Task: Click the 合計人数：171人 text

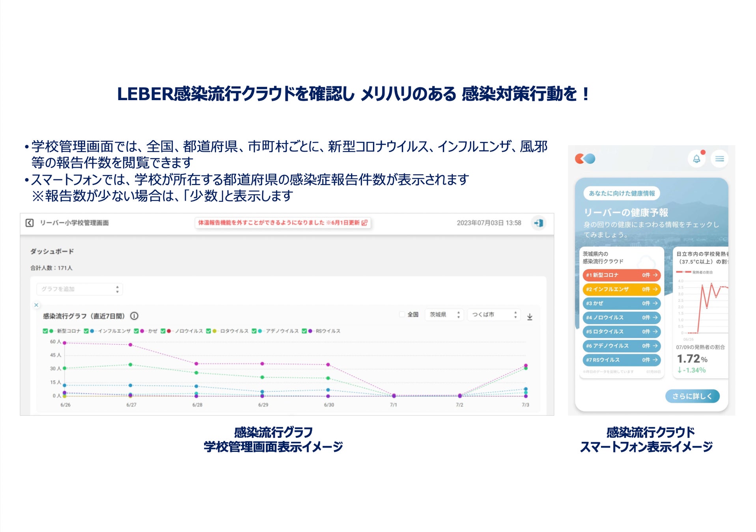Action: tap(51, 268)
